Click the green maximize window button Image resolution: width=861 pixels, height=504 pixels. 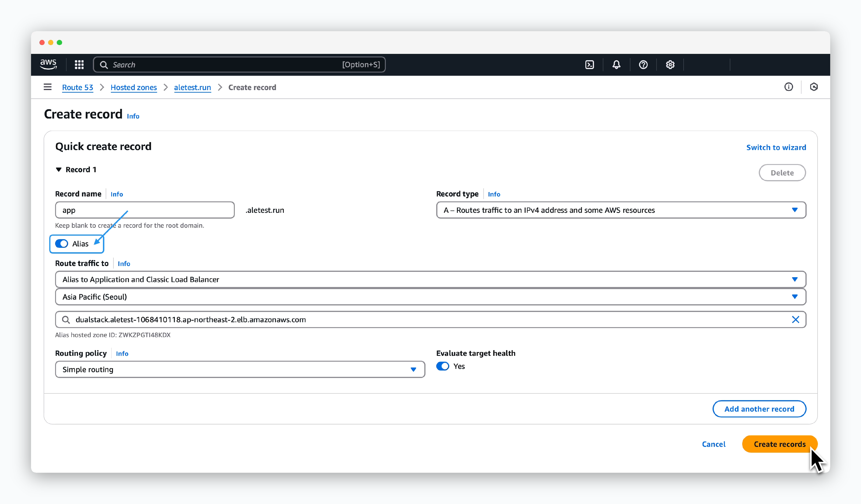60,42
